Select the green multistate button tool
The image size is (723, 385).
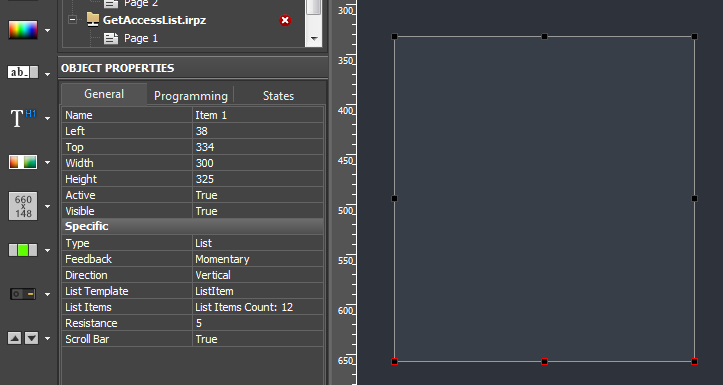pyautogui.click(x=23, y=250)
